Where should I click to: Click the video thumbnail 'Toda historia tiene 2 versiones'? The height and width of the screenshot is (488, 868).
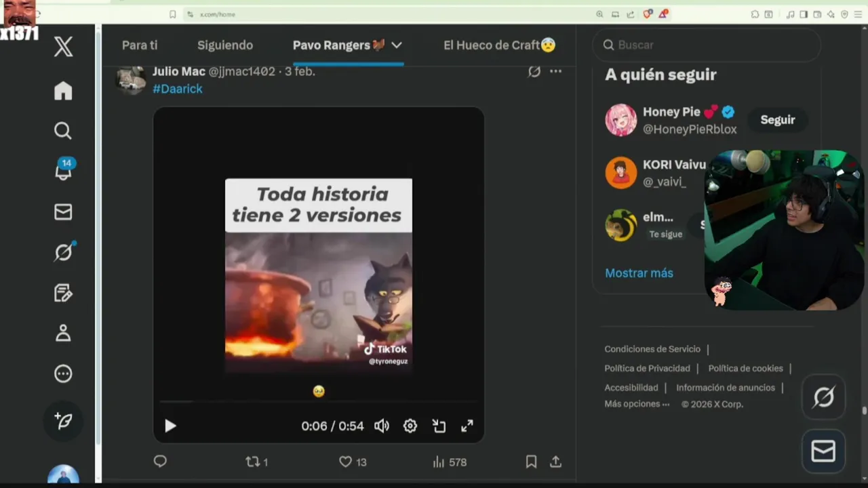pyautogui.click(x=319, y=275)
